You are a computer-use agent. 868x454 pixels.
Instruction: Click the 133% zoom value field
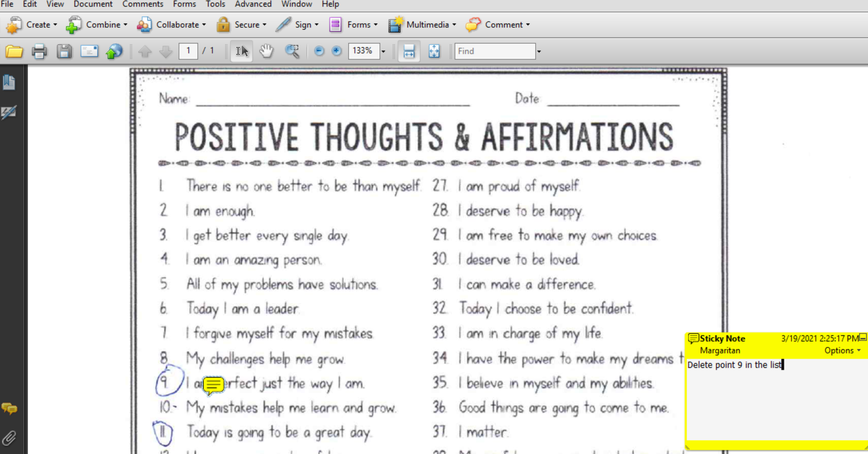364,51
